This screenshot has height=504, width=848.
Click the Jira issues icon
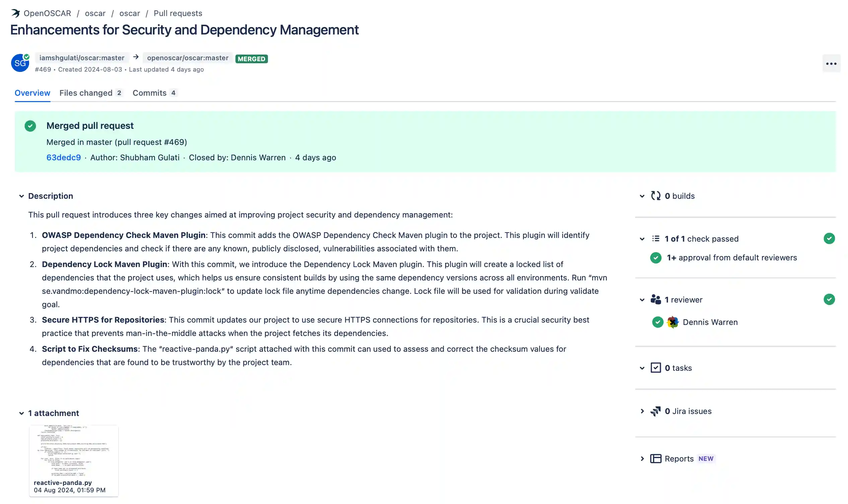655,411
